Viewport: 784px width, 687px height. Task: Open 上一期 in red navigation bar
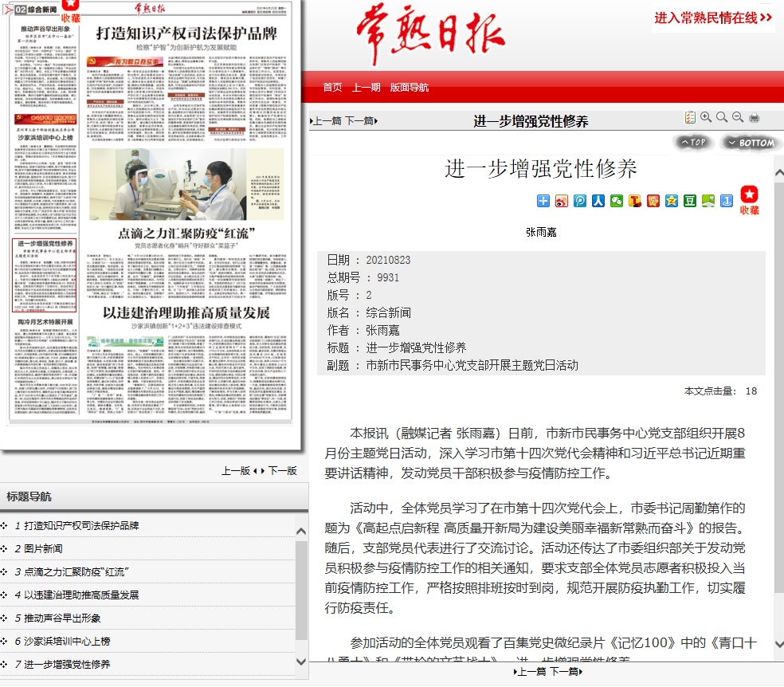(367, 88)
